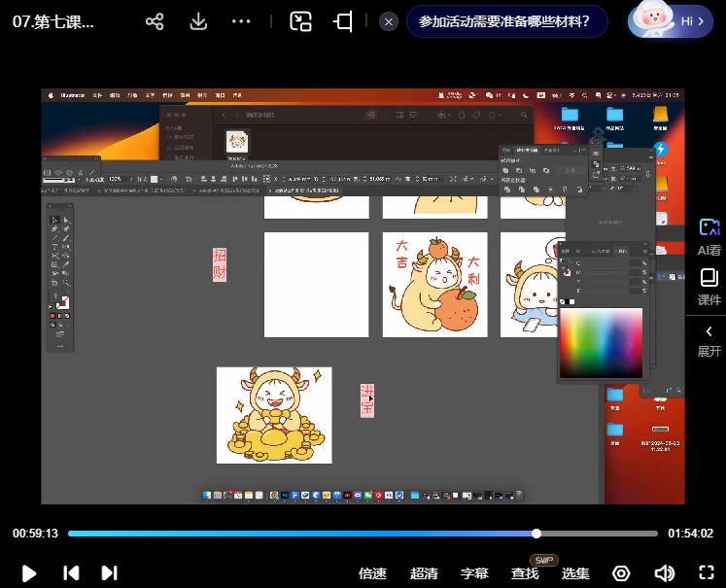
Task: Mute the video volume
Action: point(664,573)
